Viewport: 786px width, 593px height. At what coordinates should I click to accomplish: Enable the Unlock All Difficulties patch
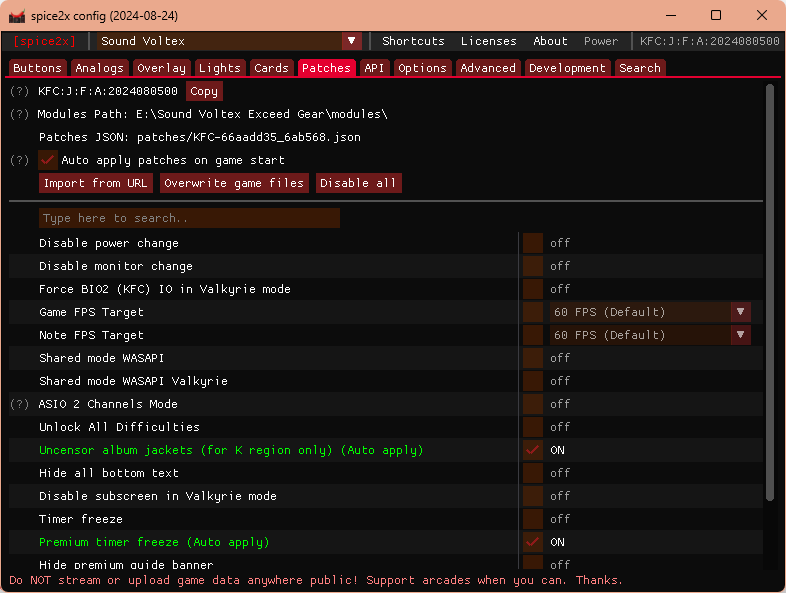pos(533,427)
